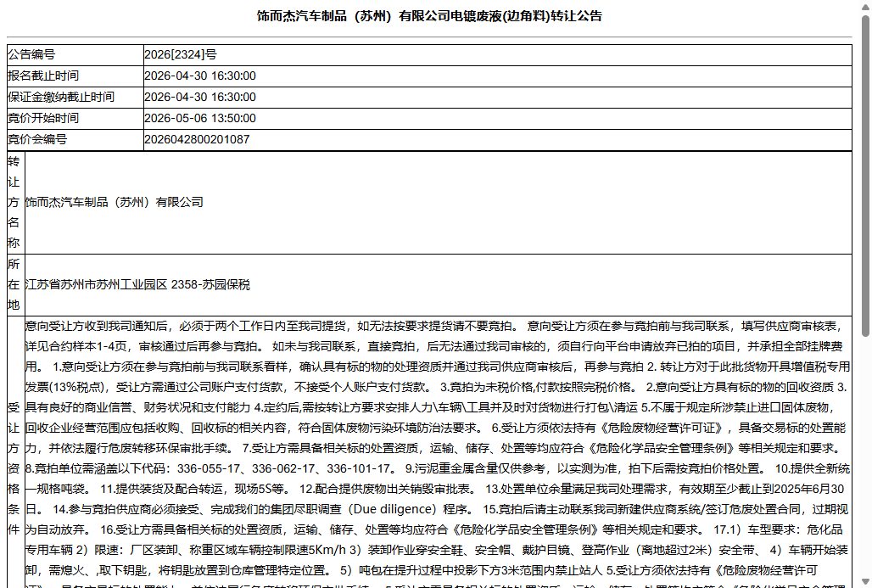Select the number 2026042800201087

(197, 139)
